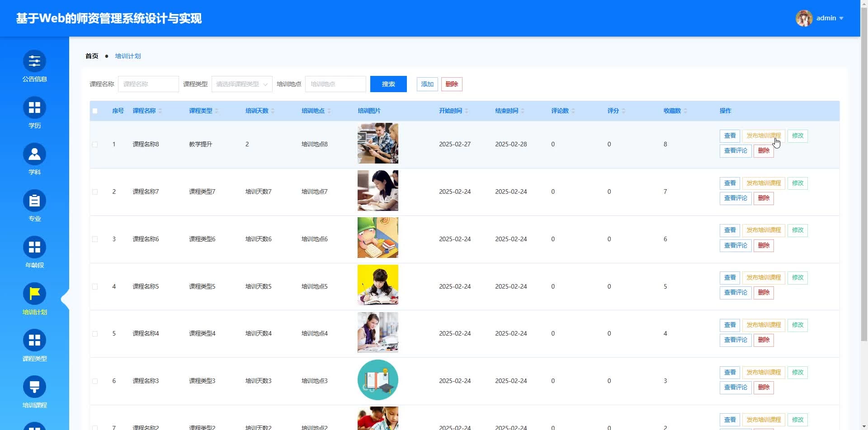Select the 培训计划 flag icon

34,294
